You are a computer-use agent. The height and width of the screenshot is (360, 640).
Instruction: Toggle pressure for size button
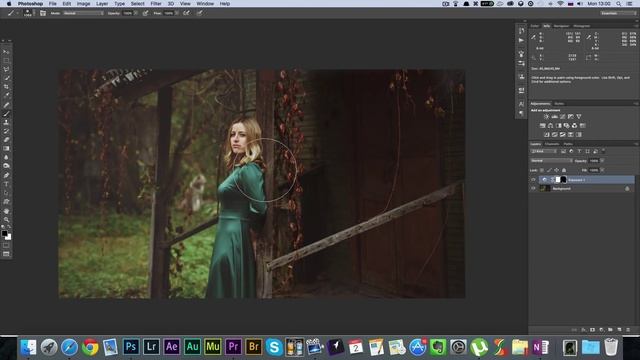click(200, 13)
